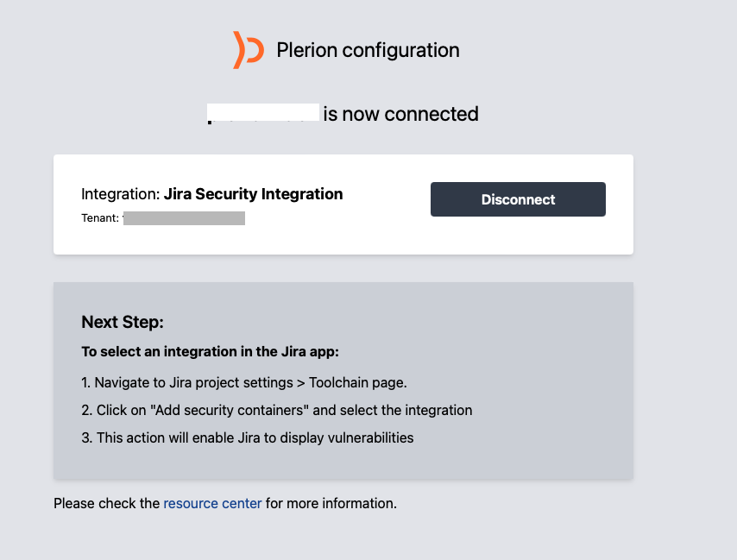Click step 2 "Add security containers" instruction
The width and height of the screenshot is (737, 560).
(x=277, y=410)
